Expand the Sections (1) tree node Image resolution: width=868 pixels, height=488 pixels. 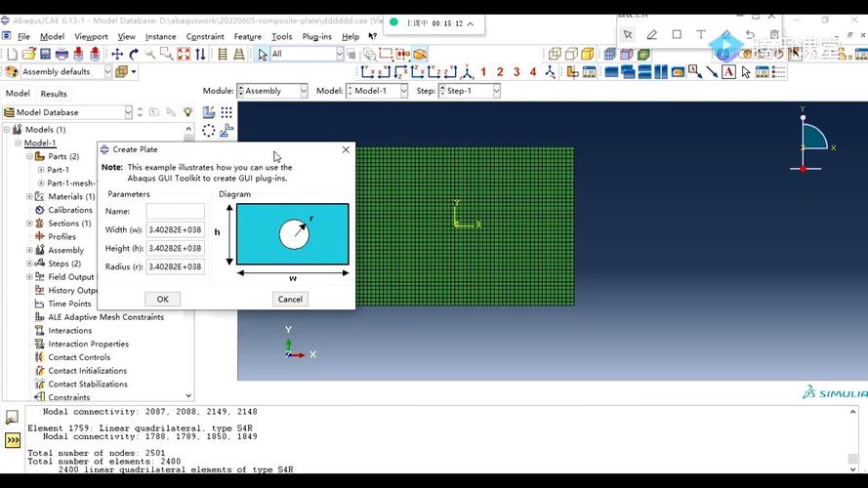coord(29,224)
